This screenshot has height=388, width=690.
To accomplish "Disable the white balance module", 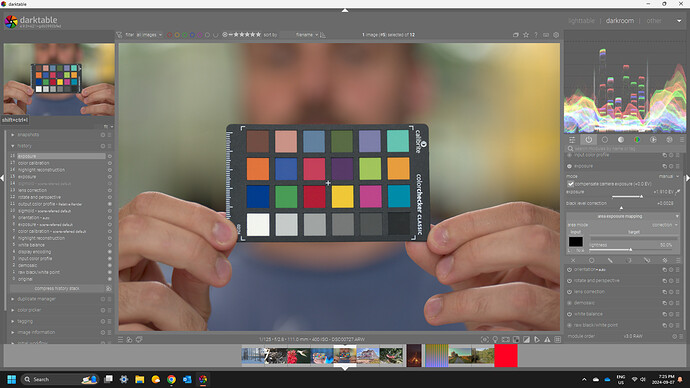I will [x=569, y=314].
